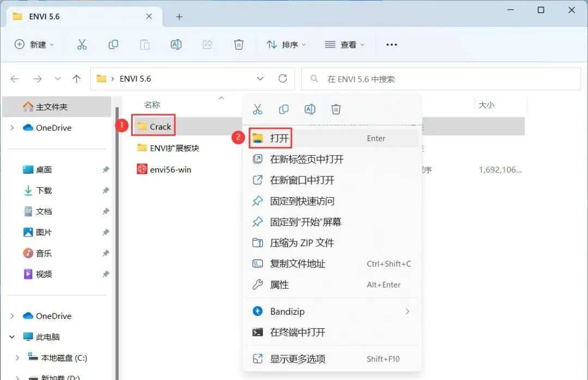588x380 pixels.
Task: Open the 新建 (New) dropdown
Action: [x=34, y=45]
